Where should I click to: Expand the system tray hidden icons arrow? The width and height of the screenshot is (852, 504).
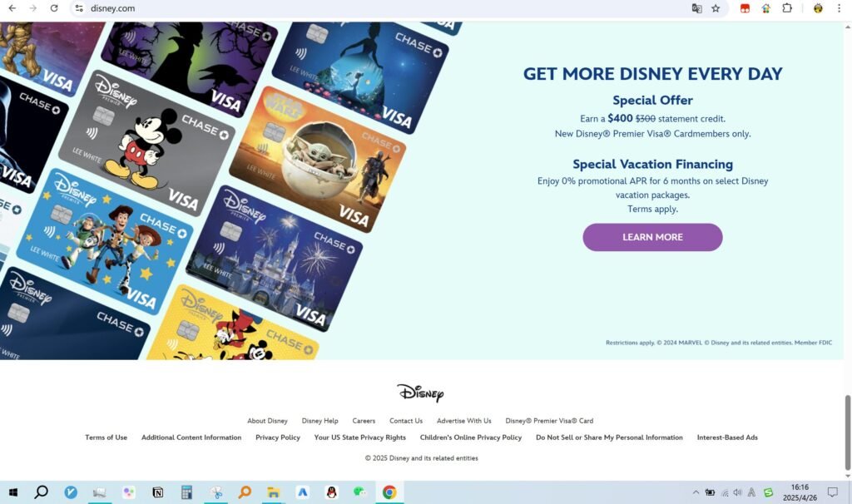696,492
